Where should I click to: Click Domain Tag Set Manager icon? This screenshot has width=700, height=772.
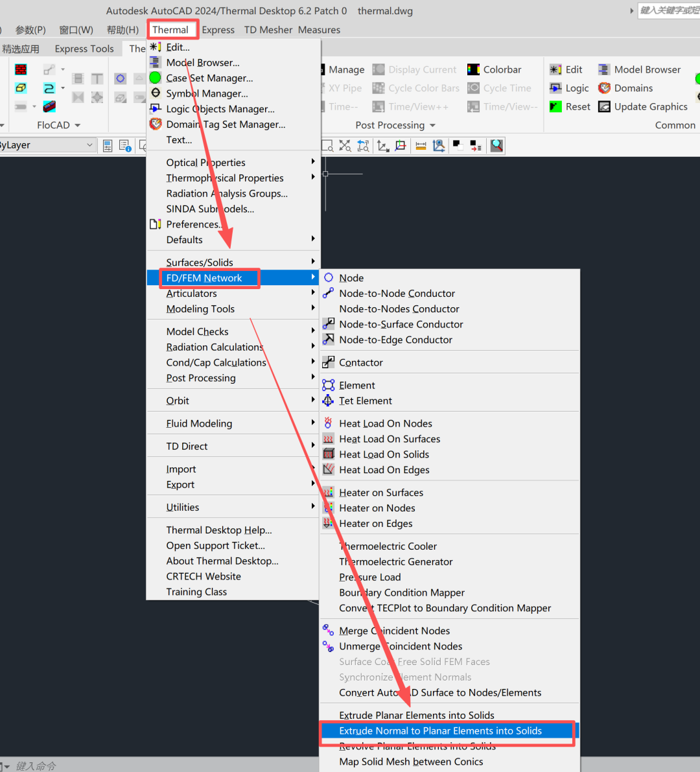point(155,124)
